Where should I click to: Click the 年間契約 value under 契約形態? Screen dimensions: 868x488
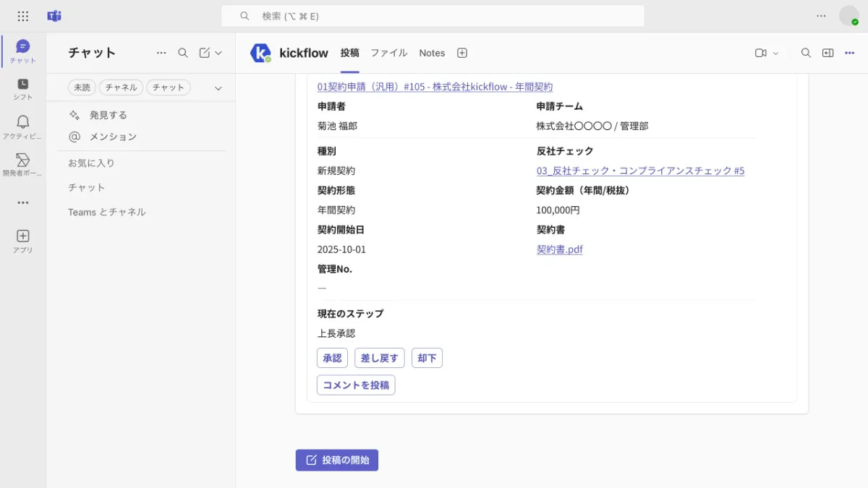point(336,210)
